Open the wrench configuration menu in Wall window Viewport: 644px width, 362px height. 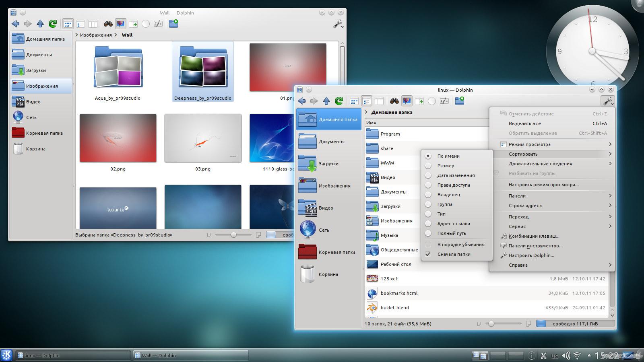point(338,24)
